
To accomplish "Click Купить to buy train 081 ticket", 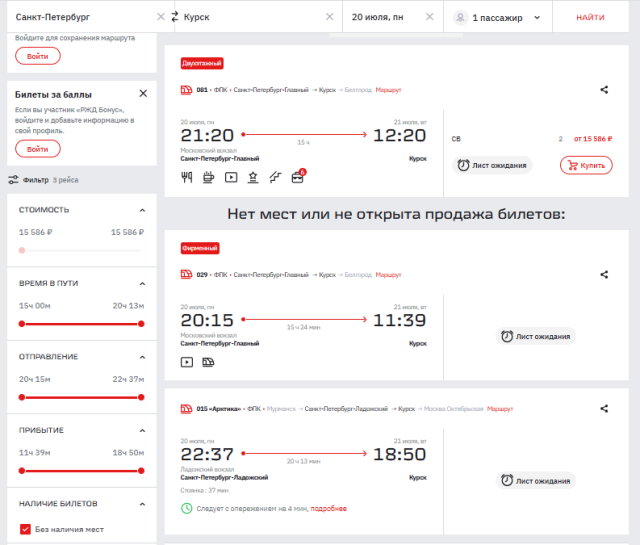I will pos(586,165).
